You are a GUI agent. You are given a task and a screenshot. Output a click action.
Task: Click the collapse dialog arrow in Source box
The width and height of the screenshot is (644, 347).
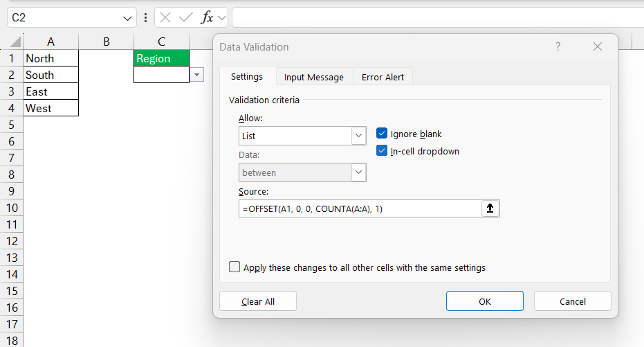[490, 208]
